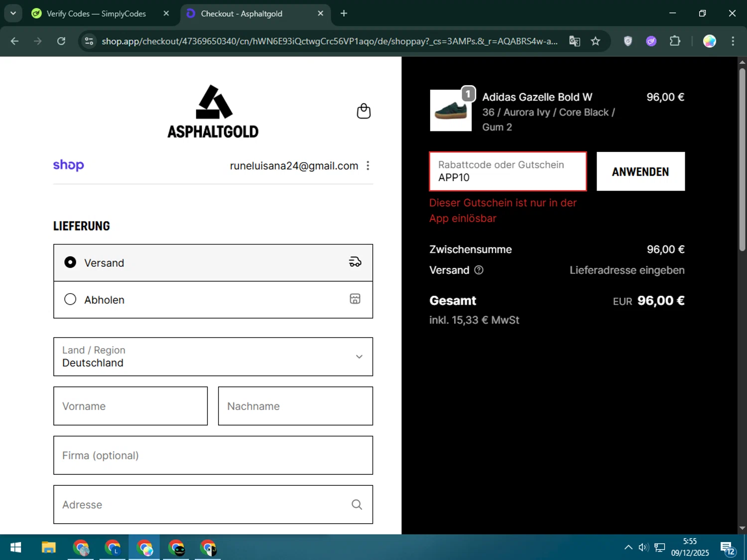Open File Explorer from the taskbar
The image size is (747, 560).
pyautogui.click(x=49, y=548)
